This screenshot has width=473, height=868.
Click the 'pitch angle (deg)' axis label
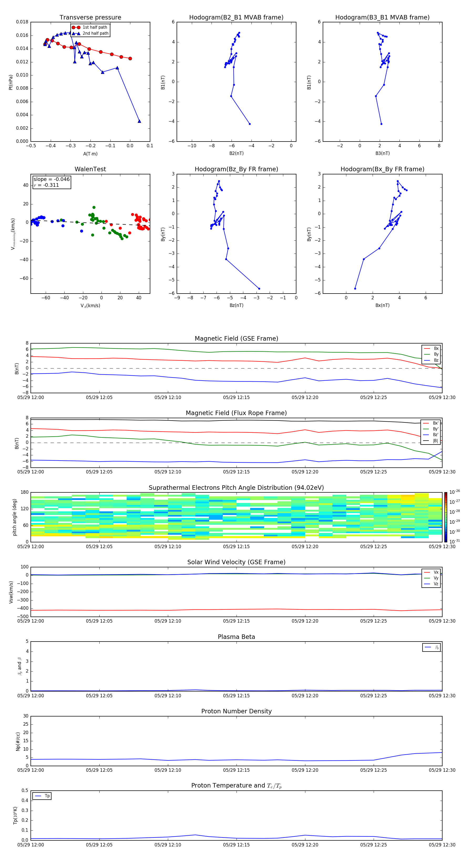coord(14,517)
